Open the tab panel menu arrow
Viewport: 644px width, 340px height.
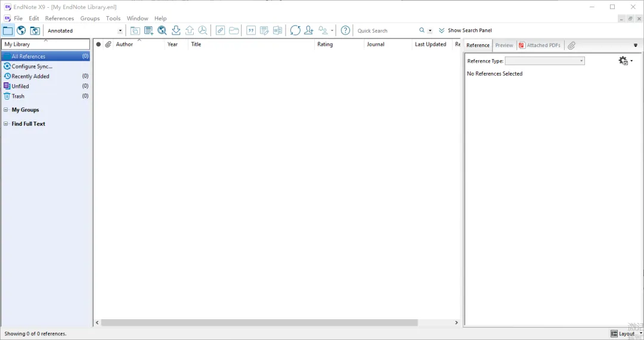(636, 45)
